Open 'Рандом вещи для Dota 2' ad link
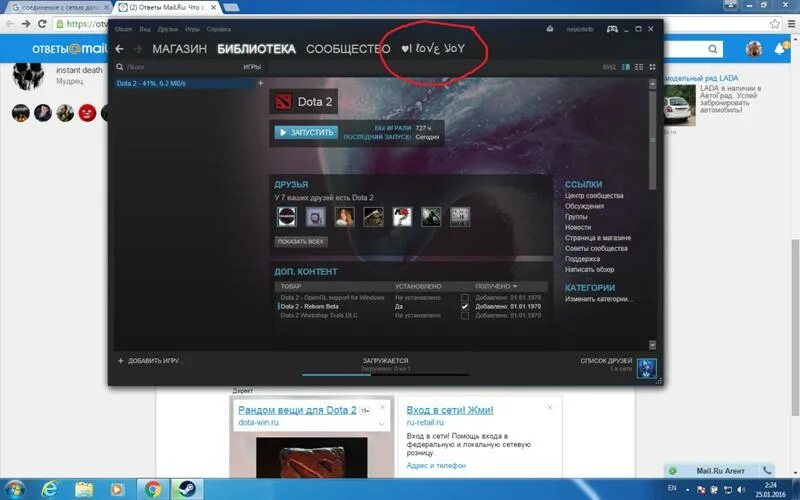This screenshot has height=500, width=800. (x=297, y=410)
